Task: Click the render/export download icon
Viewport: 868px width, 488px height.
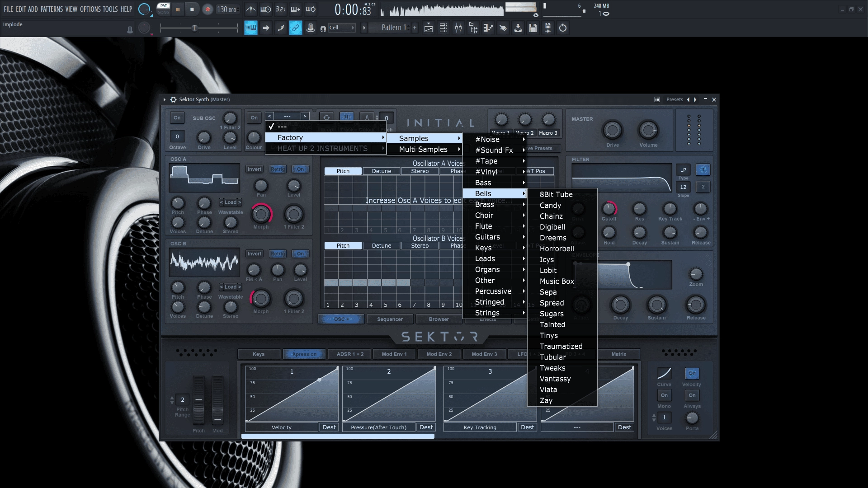Action: [x=518, y=28]
